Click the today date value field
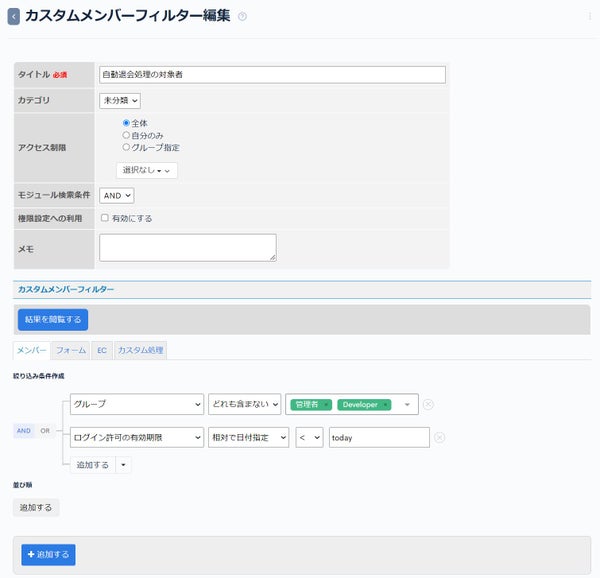The image size is (600, 578). pos(379,437)
